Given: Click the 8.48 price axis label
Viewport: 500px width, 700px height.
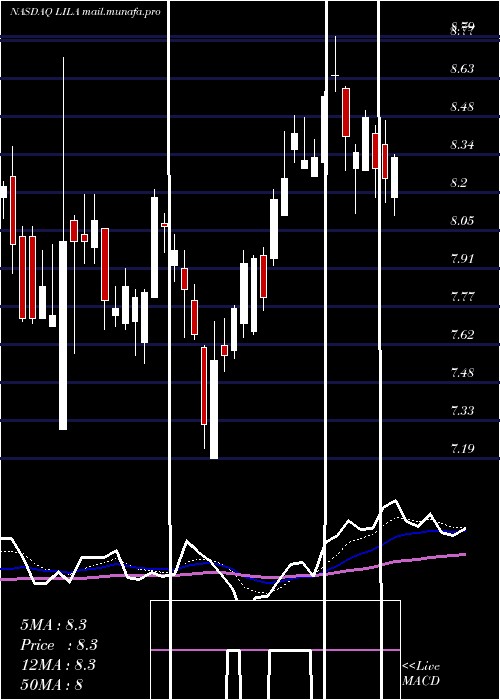Looking at the screenshot, I should click(463, 107).
